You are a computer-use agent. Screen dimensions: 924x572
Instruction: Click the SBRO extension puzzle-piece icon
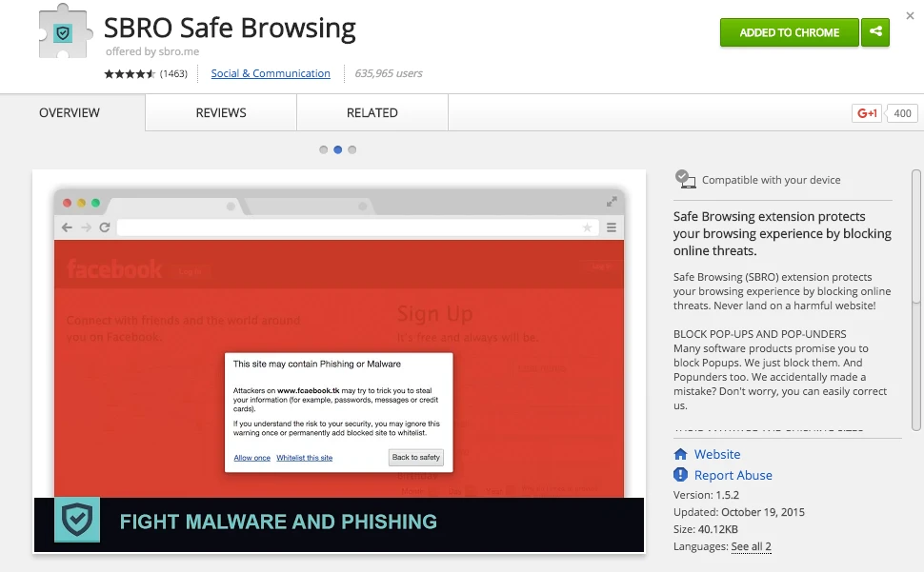point(65,31)
